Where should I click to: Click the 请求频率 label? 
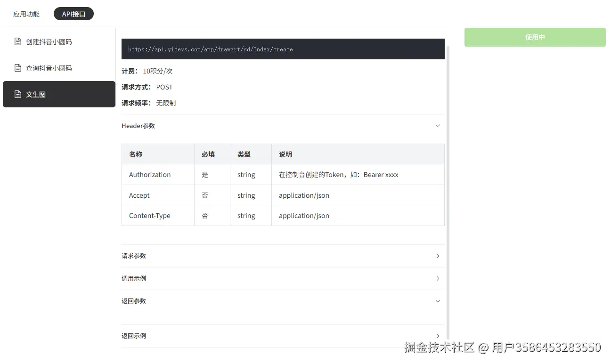[136, 103]
